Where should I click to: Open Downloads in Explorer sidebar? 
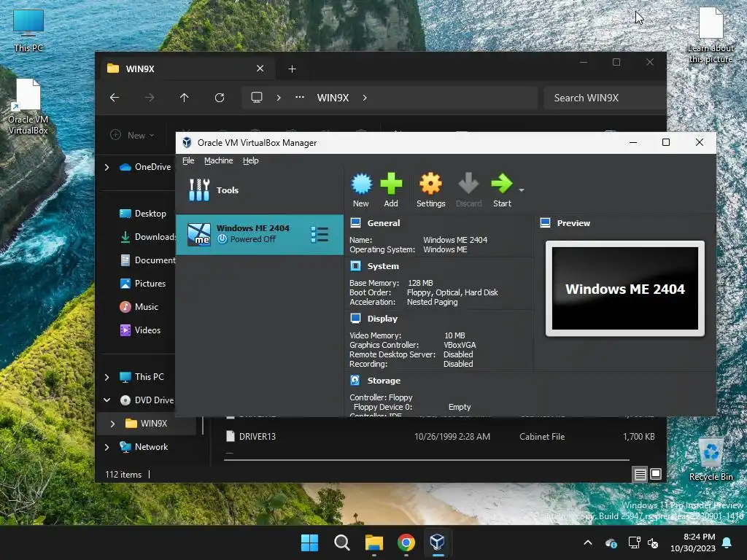point(147,237)
